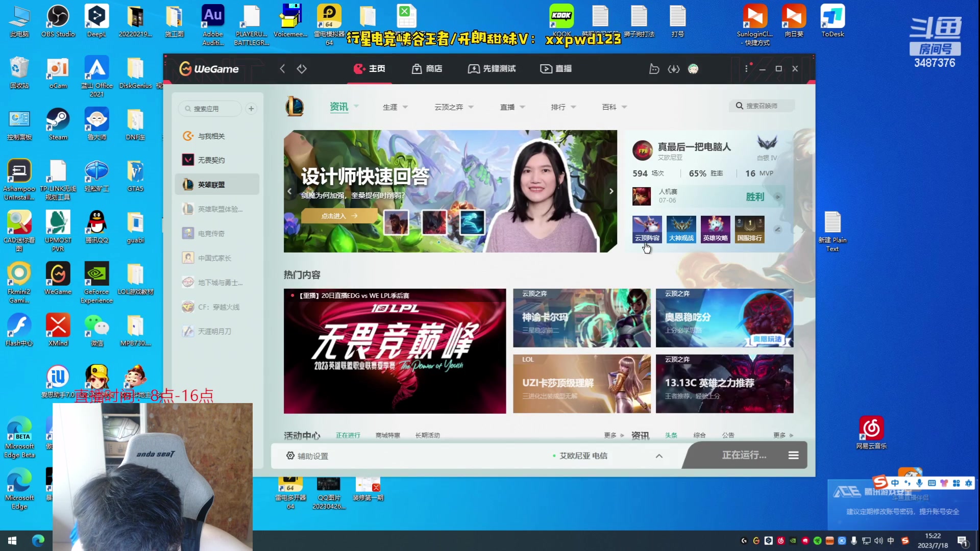Switch to the 商店 tab
This screenshot has width=980, height=551.
click(427, 69)
